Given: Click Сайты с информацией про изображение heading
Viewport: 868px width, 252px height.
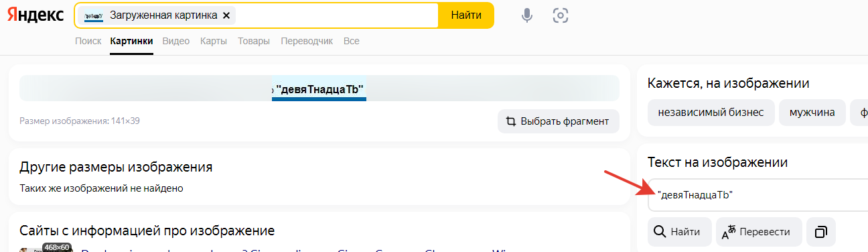Looking at the screenshot, I should (x=147, y=231).
